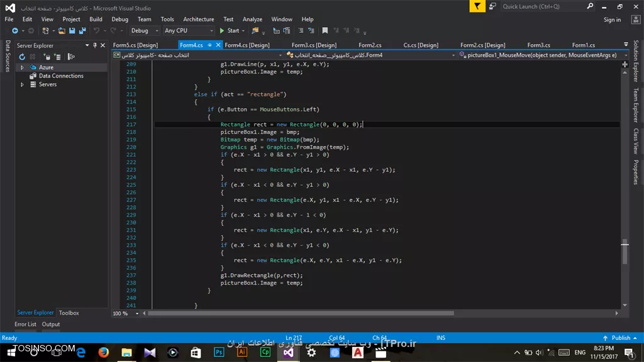Open the Server Explorer window options dropdown
644x362 pixels.
[87, 45]
